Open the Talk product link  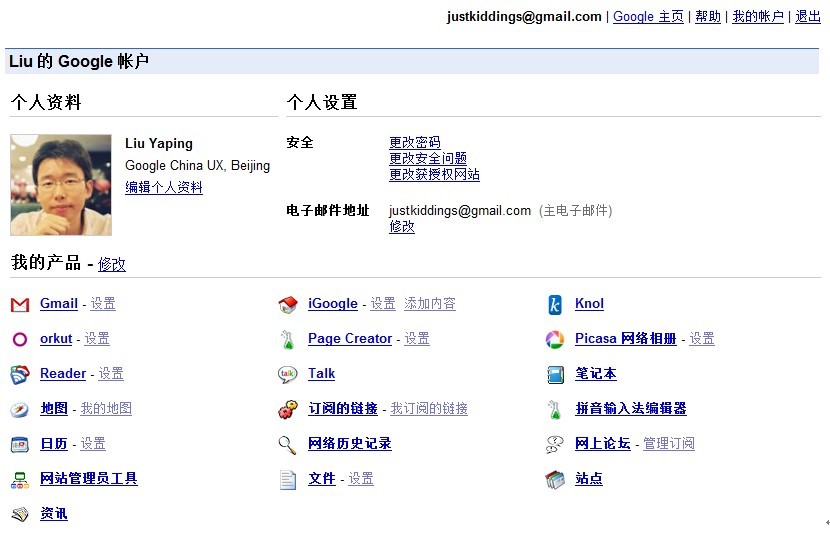322,373
